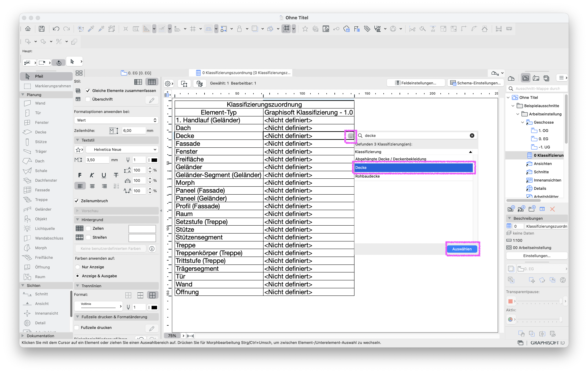Select the Schale tool

pyautogui.click(x=46, y=171)
